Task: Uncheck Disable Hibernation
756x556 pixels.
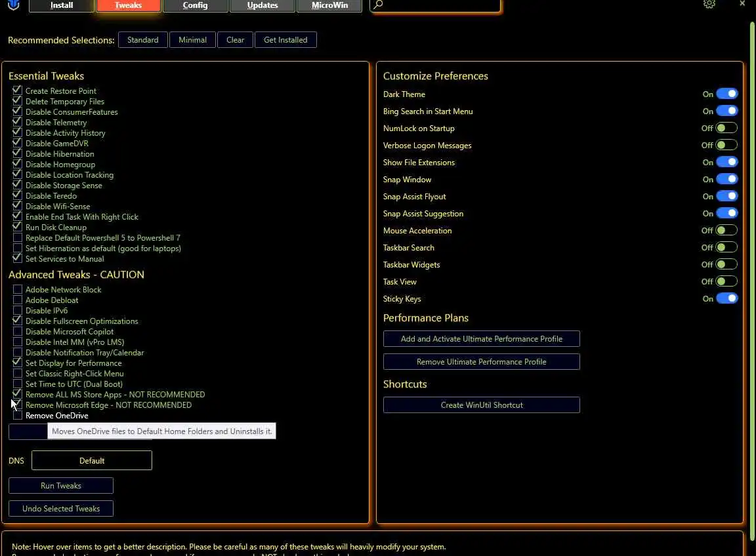Action: tap(17, 153)
